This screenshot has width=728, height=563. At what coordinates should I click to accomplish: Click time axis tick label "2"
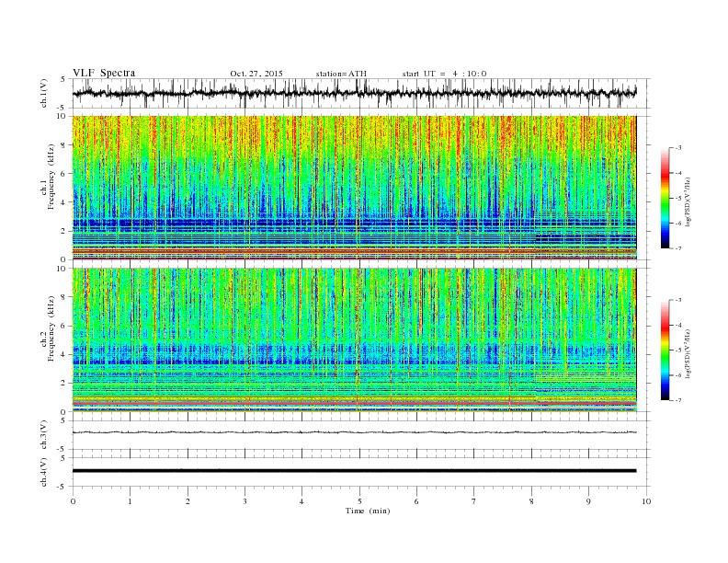pos(188,501)
